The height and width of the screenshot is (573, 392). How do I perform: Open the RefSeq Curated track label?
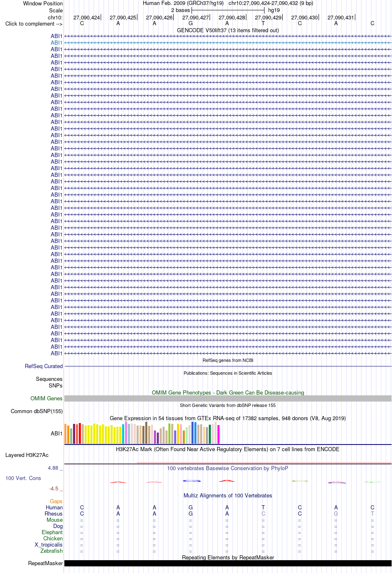point(44,366)
